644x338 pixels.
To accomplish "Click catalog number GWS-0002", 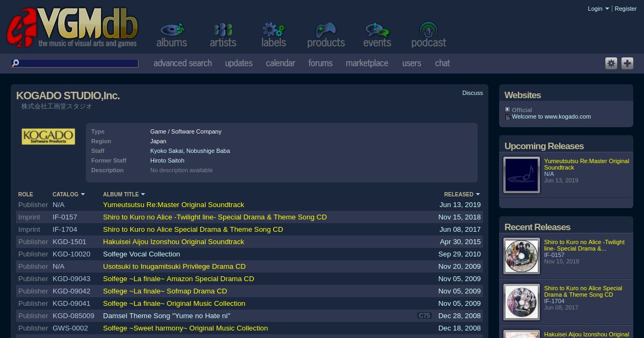I will (x=70, y=328).
